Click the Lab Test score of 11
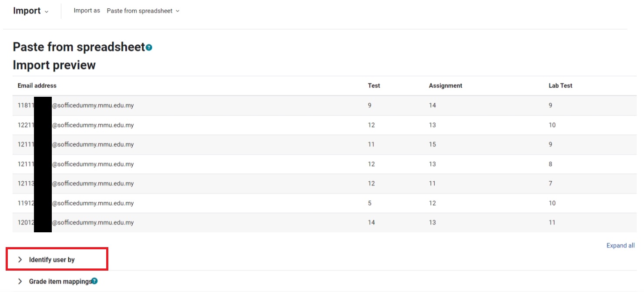Screen dimensions: 644x292 click(552, 222)
